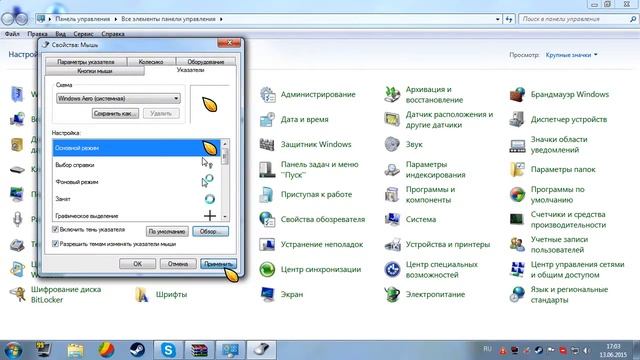Open the Брандмауэр Windows icon
The height and width of the screenshot is (360, 640).
518,94
